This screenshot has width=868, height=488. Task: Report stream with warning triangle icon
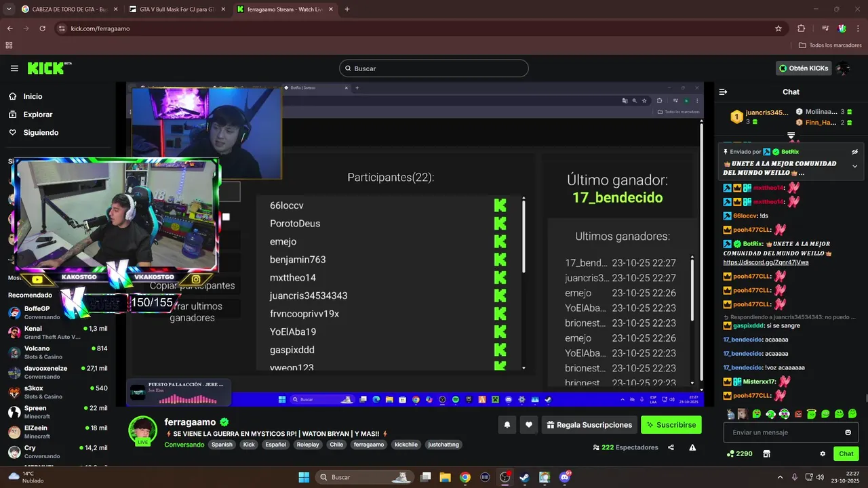[692, 447]
